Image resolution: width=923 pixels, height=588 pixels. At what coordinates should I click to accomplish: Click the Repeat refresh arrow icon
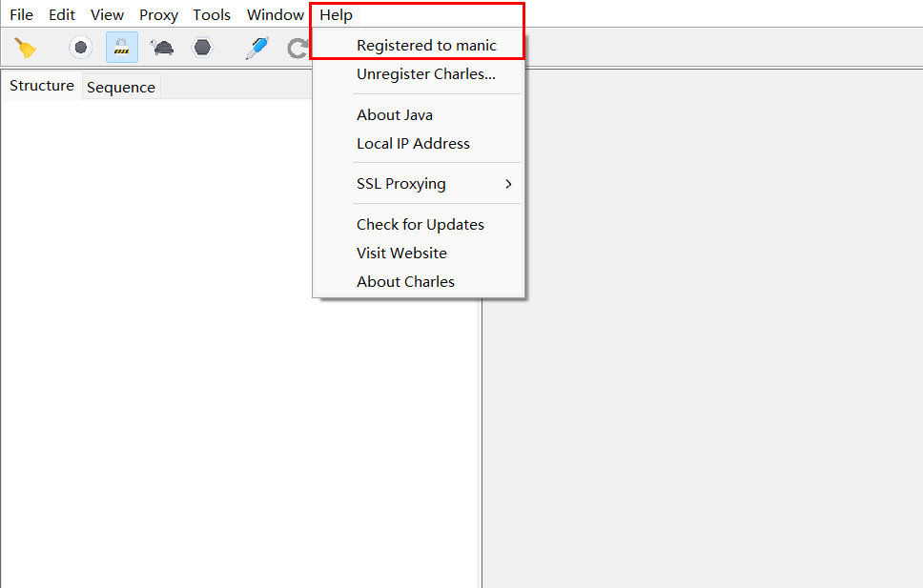297,48
